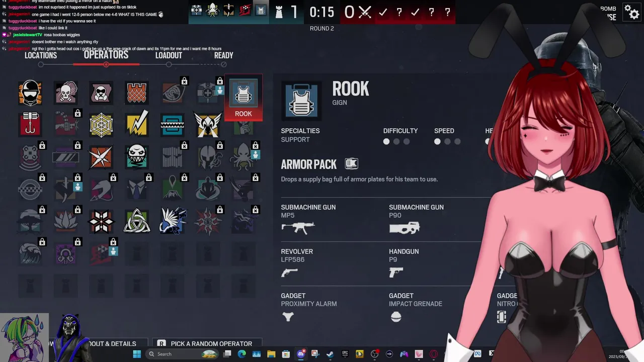644x362 pixels.
Task: Click the large Rook vest badge beside name
Action: (x=301, y=100)
